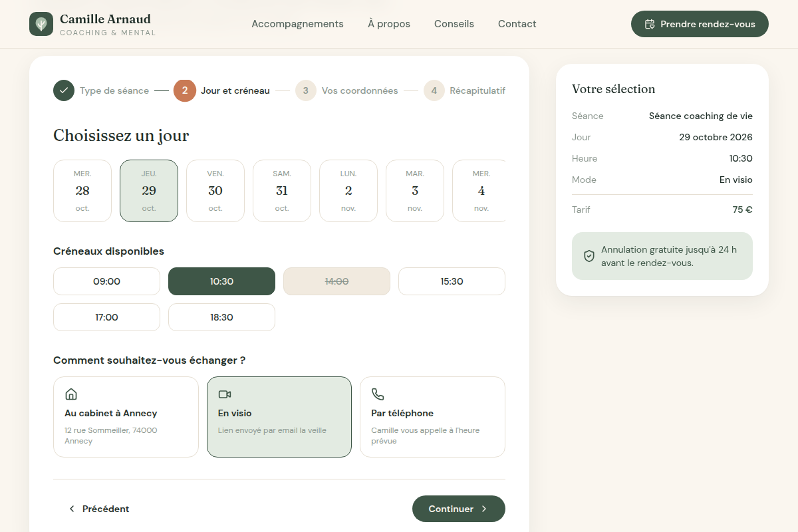The width and height of the screenshot is (798, 532).
Task: Jump to step 3 Vos coordonnées
Action: pyautogui.click(x=346, y=90)
